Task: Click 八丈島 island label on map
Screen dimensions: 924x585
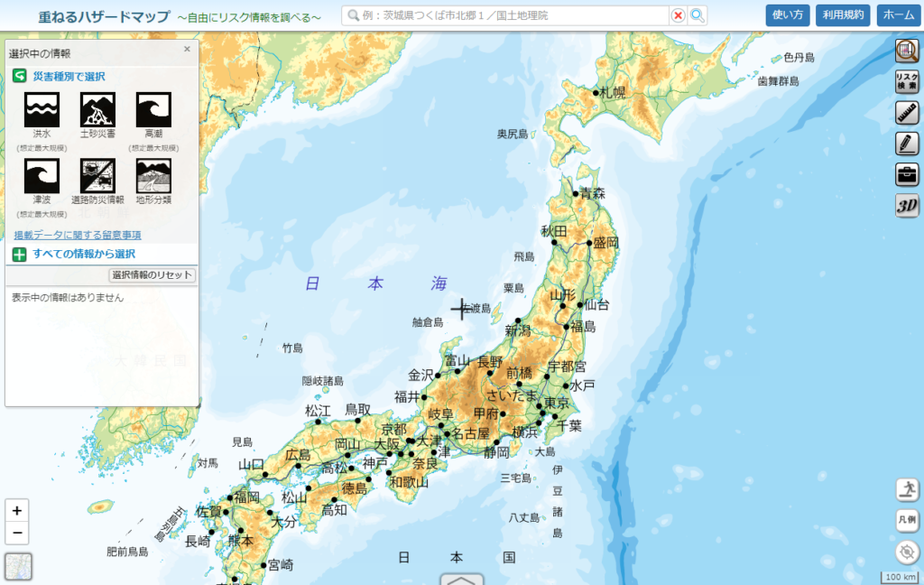Action: click(x=524, y=518)
